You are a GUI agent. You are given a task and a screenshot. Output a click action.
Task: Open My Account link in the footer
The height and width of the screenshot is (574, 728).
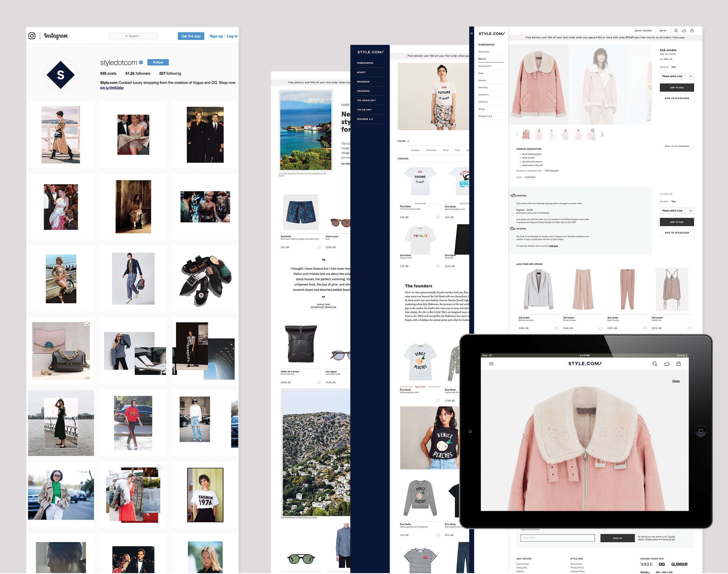576,564
